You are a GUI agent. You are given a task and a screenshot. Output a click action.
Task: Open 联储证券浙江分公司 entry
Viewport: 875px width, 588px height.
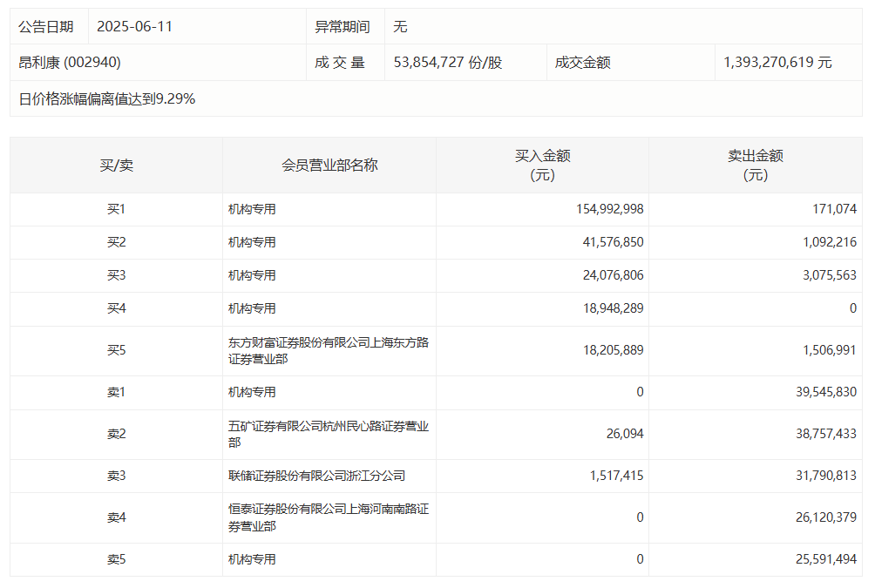click(x=316, y=476)
